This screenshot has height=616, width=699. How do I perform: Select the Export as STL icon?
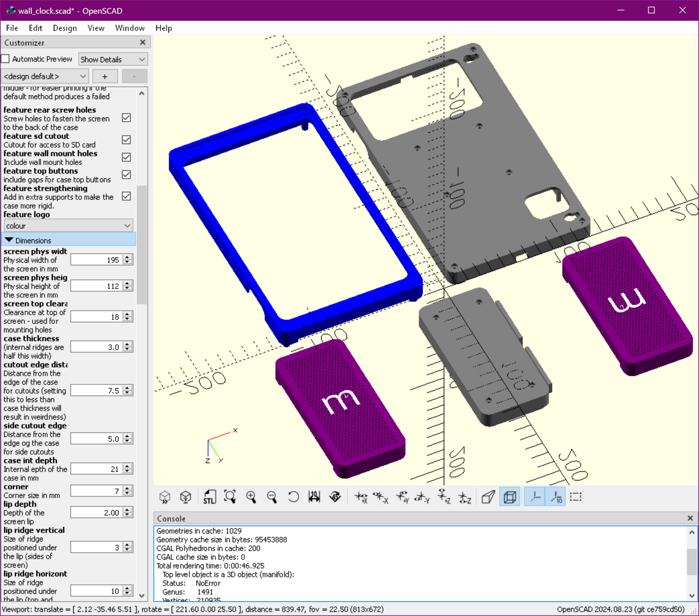click(x=209, y=496)
